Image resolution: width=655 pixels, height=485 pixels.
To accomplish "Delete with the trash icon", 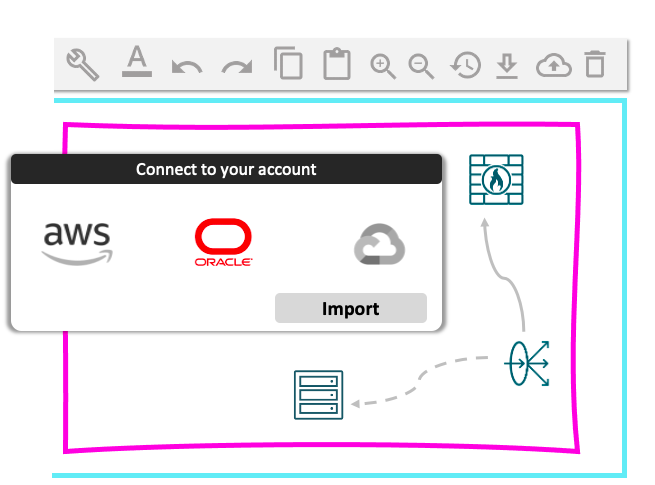I will (595, 64).
